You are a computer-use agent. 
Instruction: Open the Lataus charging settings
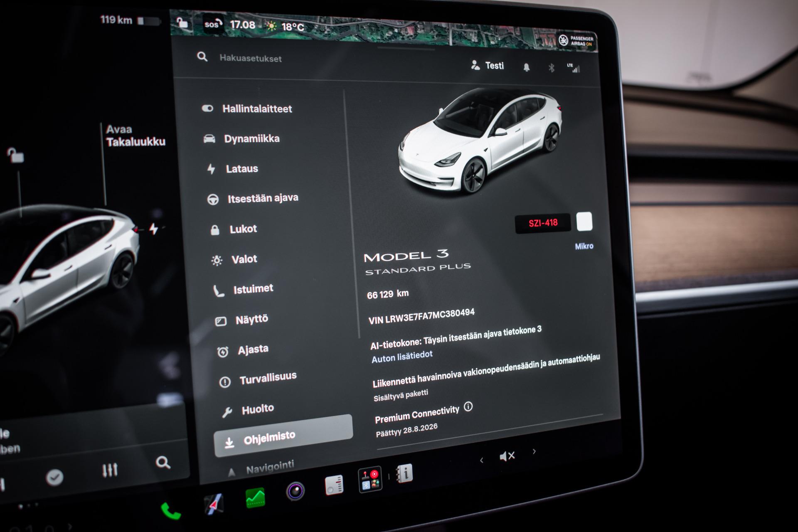pos(232,169)
